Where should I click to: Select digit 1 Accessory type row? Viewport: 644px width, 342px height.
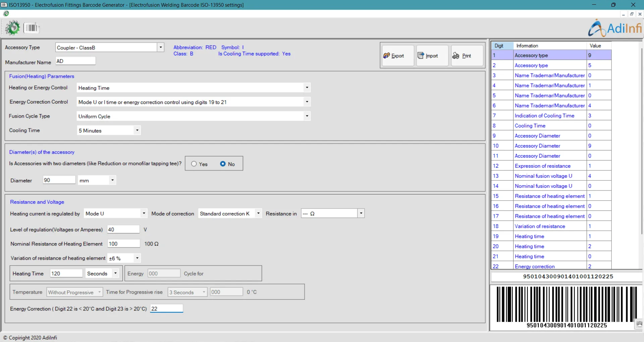(x=551, y=55)
